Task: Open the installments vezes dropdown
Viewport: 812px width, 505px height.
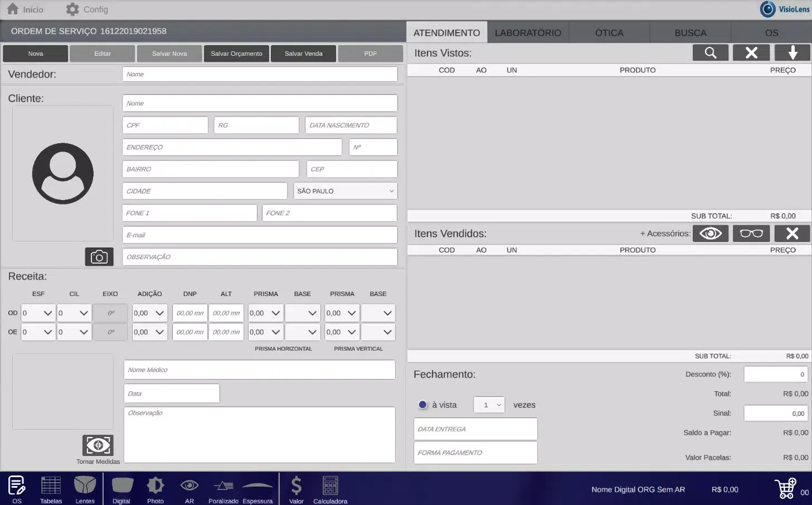Action: (x=489, y=405)
